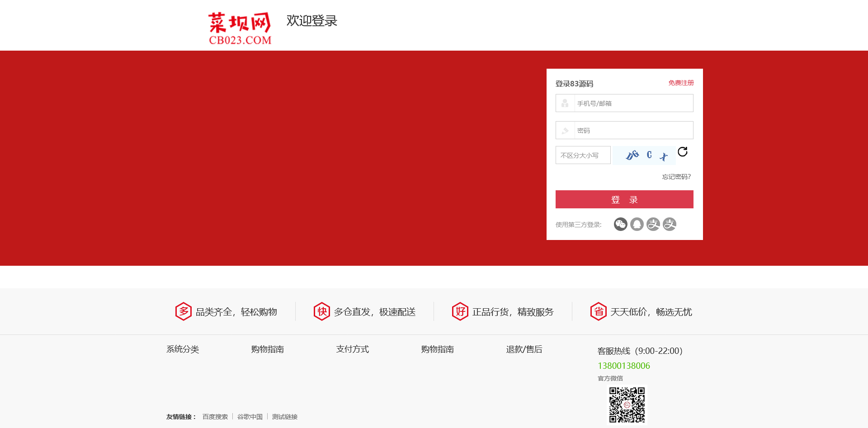Click the hotline number 13800138006

pyautogui.click(x=624, y=366)
